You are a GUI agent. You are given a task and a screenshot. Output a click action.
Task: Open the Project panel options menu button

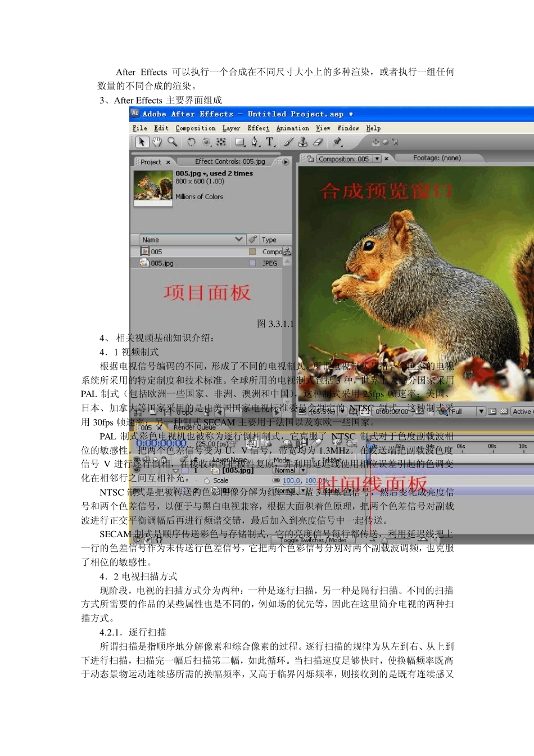point(286,162)
